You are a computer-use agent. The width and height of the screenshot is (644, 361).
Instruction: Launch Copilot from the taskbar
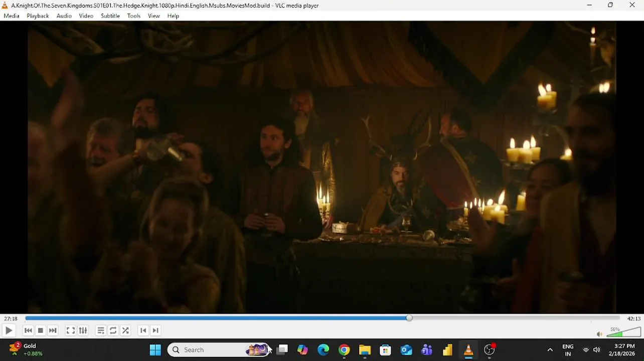[x=302, y=350]
